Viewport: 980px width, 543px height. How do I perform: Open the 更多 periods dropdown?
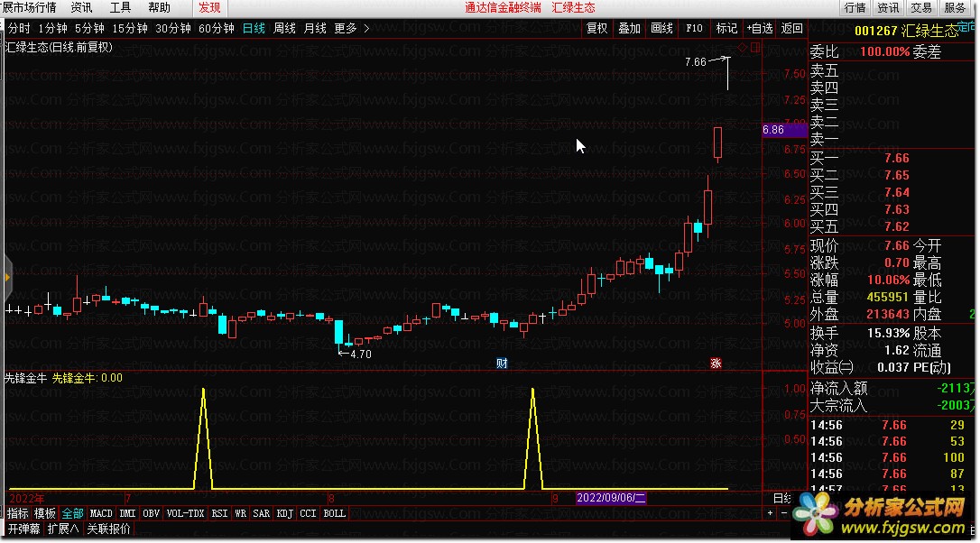(x=345, y=28)
